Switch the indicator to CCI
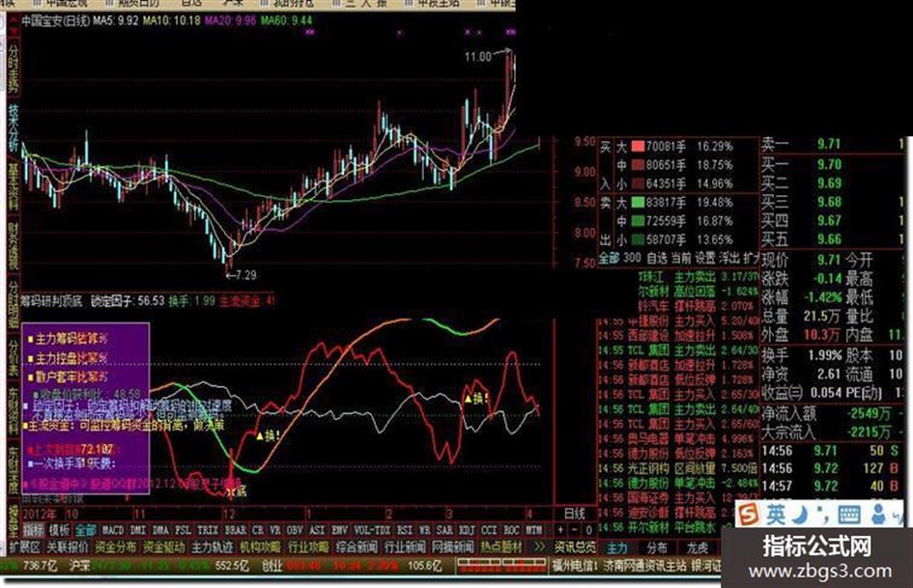Screen dimensions: 913x588 (x=489, y=530)
